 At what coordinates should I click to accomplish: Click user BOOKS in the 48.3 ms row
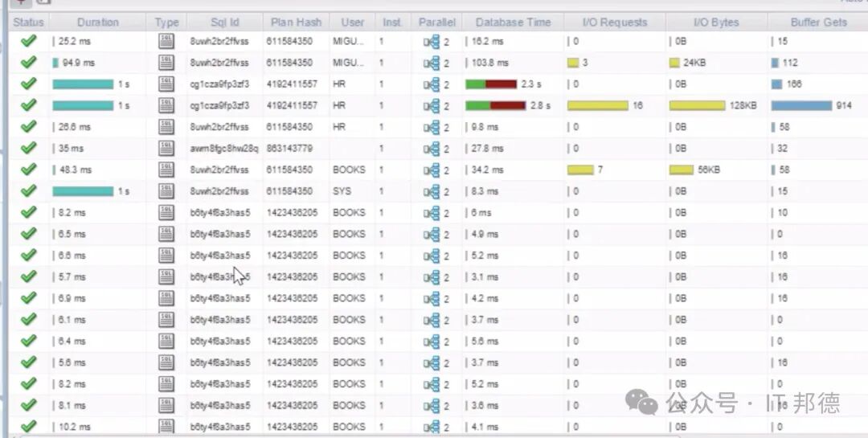click(350, 170)
